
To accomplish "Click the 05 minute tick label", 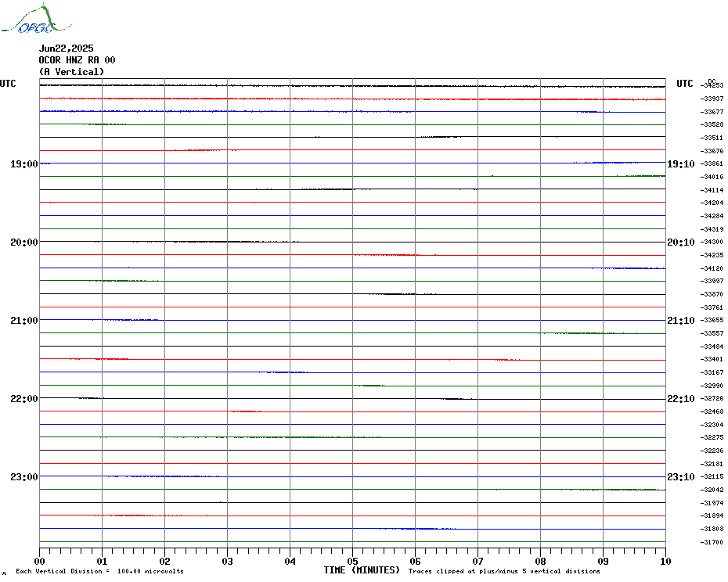I will coord(352,561).
